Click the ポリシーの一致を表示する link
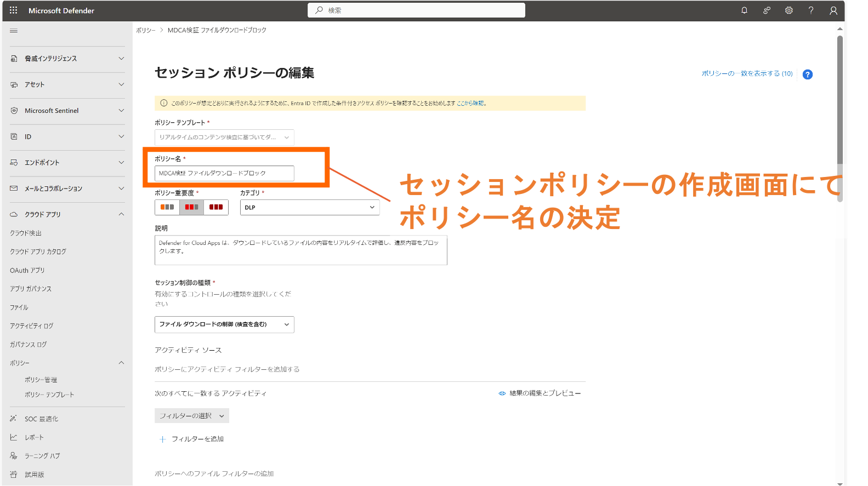 [x=747, y=73]
